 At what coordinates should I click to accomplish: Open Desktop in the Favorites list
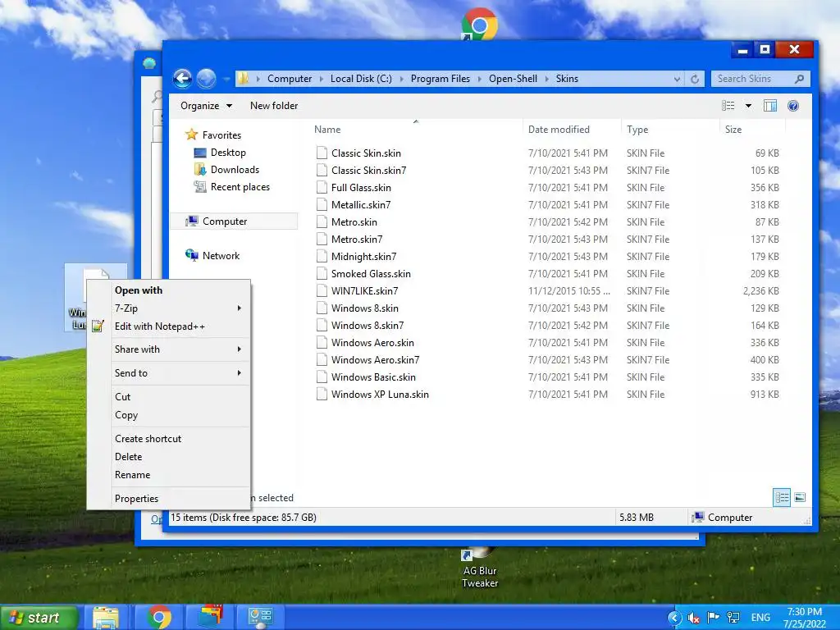point(228,153)
